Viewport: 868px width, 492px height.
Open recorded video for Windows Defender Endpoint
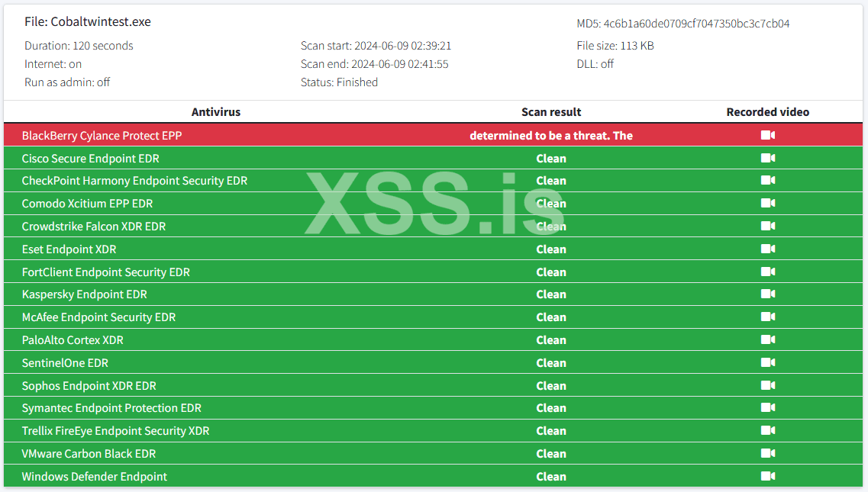click(768, 476)
